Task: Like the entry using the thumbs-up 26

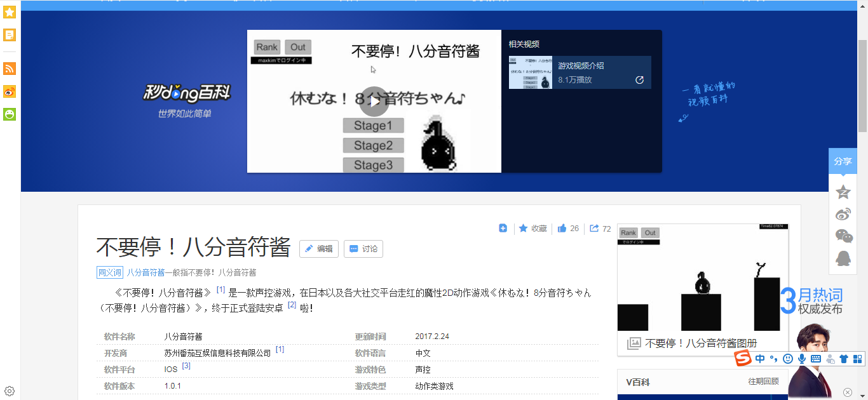Action: pos(568,229)
